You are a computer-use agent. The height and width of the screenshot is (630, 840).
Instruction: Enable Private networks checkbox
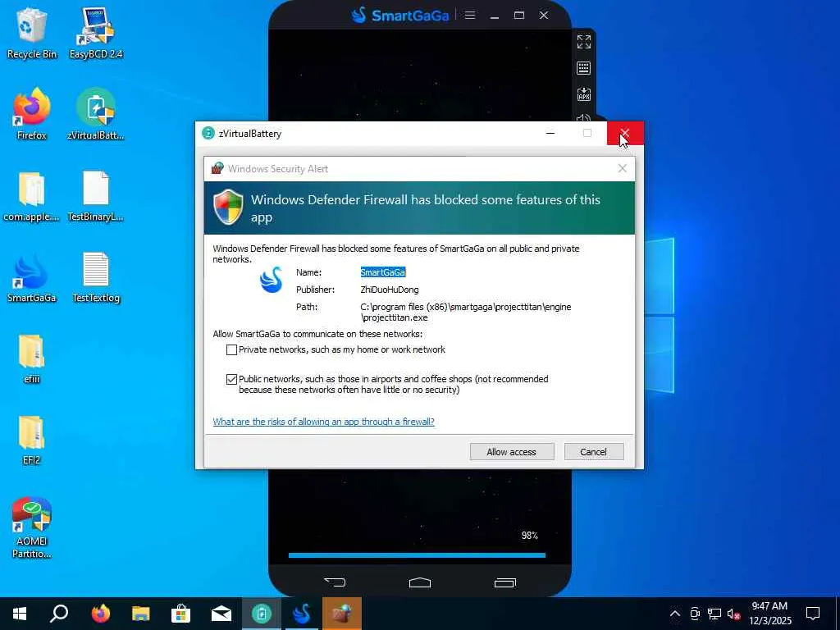(x=231, y=349)
